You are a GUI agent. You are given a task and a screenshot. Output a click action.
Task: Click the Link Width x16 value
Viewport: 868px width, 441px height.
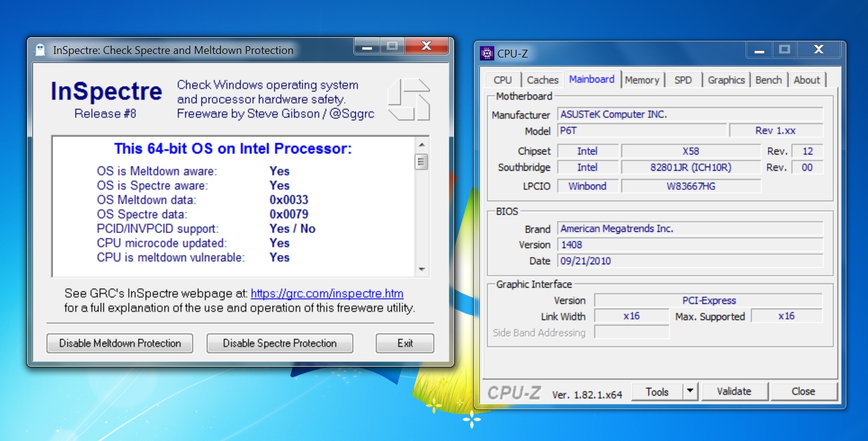tap(632, 316)
